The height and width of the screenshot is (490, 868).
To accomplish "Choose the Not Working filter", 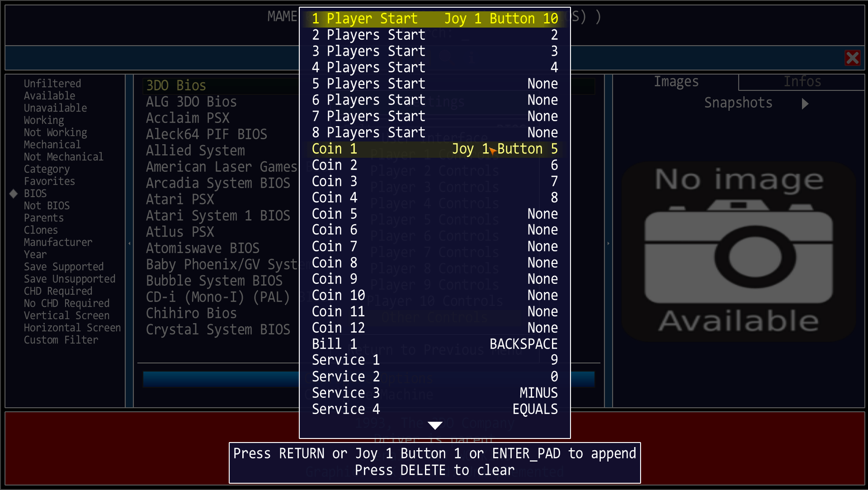I will 55,132.
